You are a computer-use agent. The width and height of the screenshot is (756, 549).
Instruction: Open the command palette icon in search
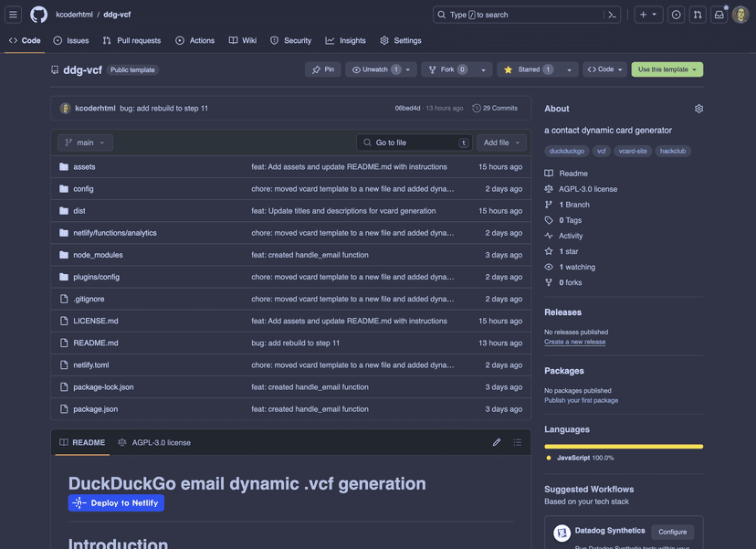point(613,15)
